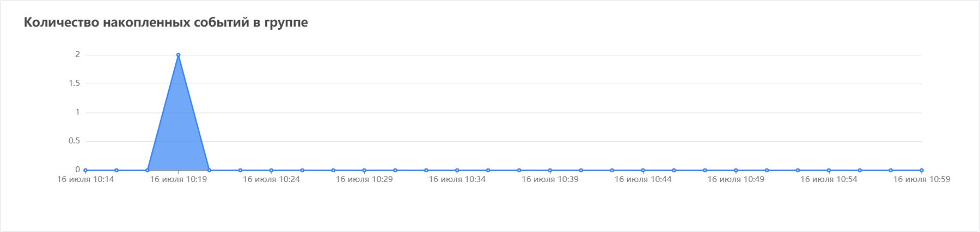The width and height of the screenshot is (980, 232).
Task: Click the peak data point at value 2
Action: tap(179, 55)
